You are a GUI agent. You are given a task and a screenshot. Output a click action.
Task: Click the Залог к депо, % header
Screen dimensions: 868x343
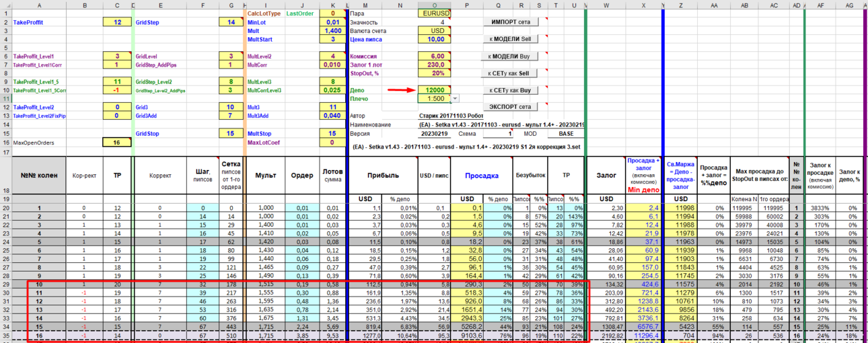(849, 175)
